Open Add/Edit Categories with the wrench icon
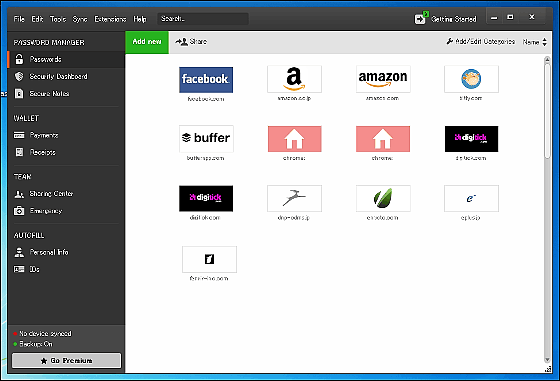The width and height of the screenshot is (560, 381). [x=481, y=42]
